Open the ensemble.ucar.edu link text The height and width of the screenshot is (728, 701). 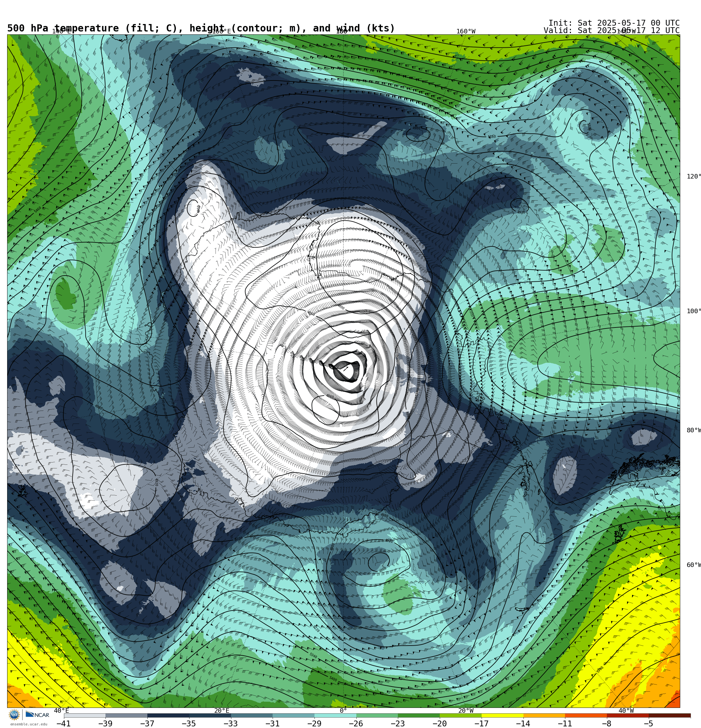tap(29, 724)
